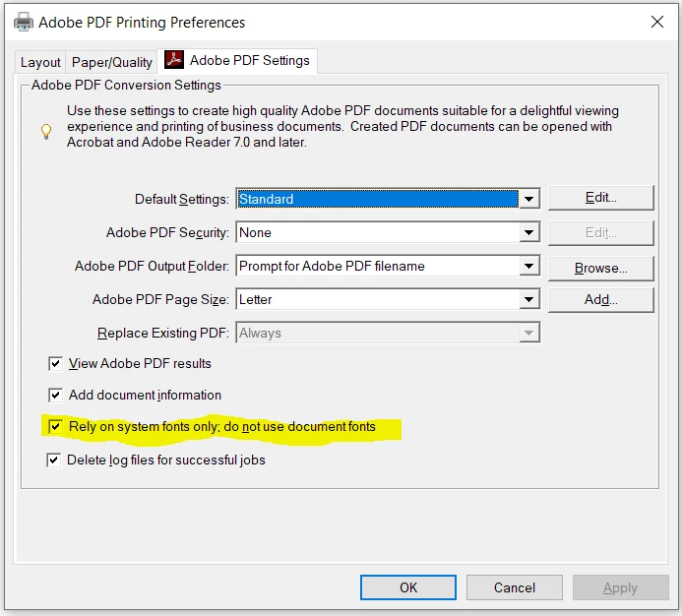This screenshot has height=616, width=682.
Task: Toggle View Adobe PDF results checkbox
Action: [55, 363]
